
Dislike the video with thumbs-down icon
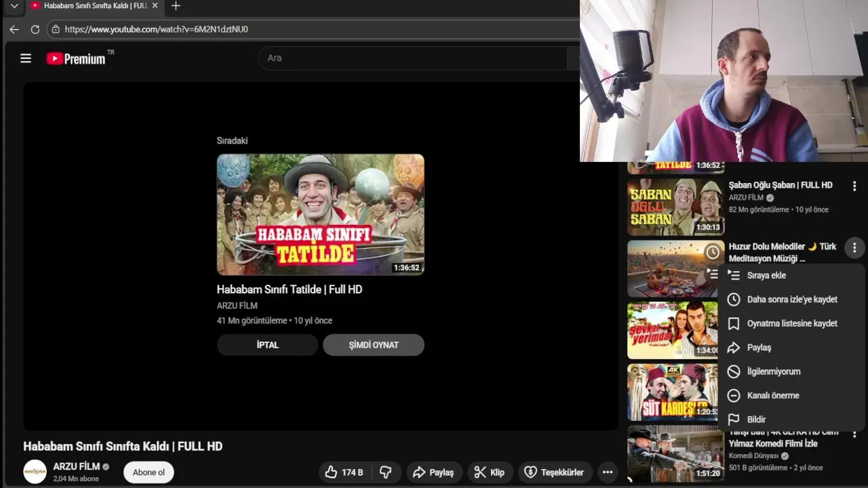tap(386, 472)
